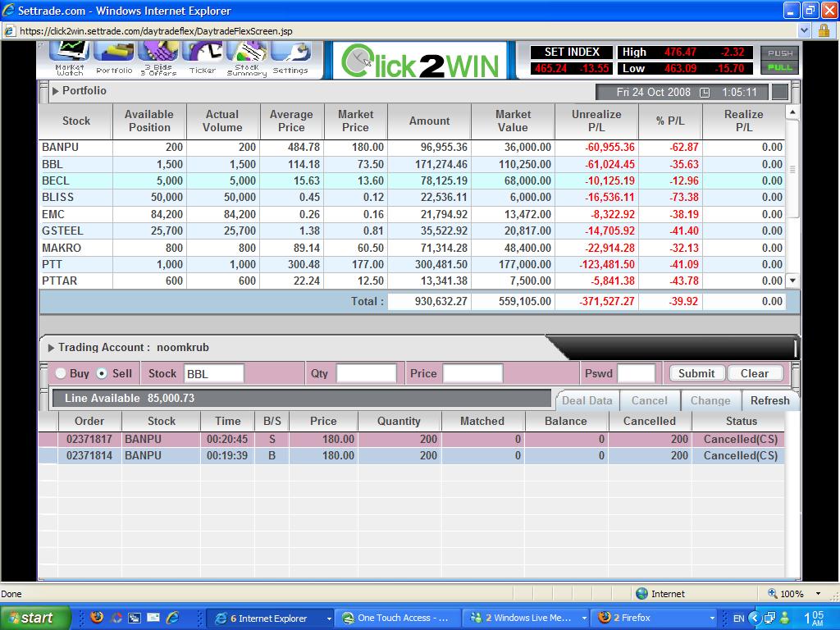Click the Qty input field
This screenshot has width=840, height=630.
[x=367, y=373]
